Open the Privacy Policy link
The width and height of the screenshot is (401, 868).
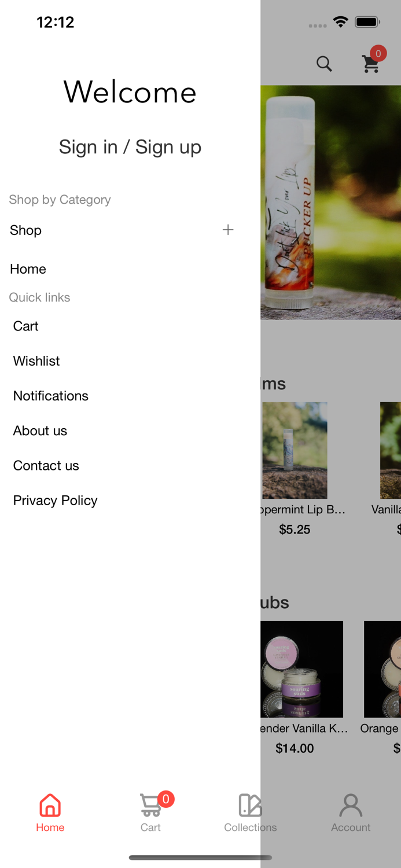56,500
